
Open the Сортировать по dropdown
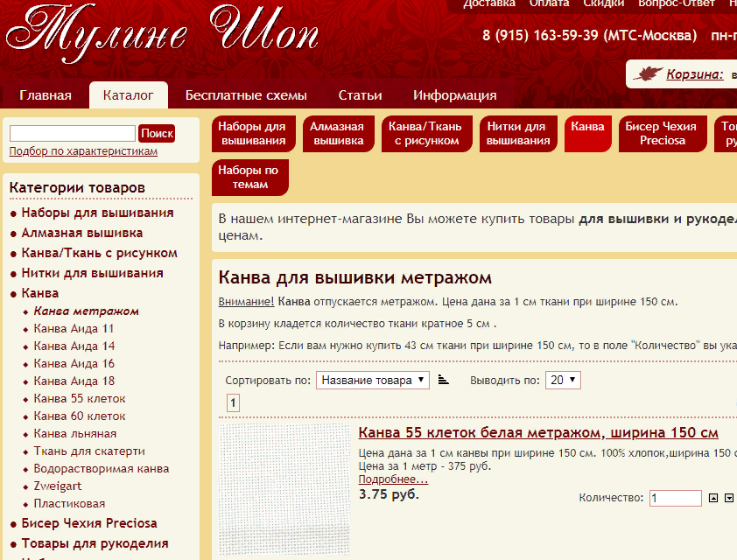point(373,380)
